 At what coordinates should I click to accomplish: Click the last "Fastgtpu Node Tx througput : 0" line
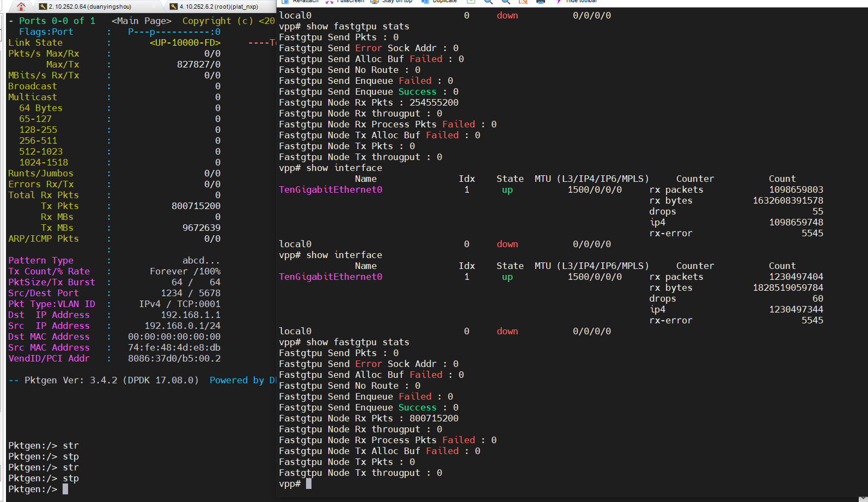tap(360, 473)
